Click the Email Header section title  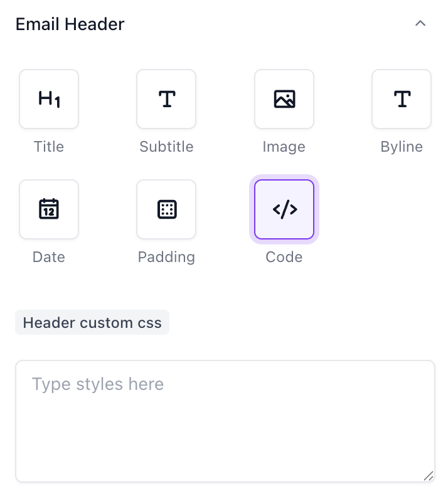click(x=70, y=24)
